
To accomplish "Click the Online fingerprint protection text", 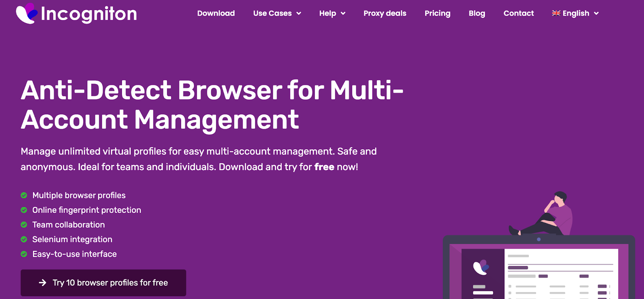I will click(x=87, y=210).
